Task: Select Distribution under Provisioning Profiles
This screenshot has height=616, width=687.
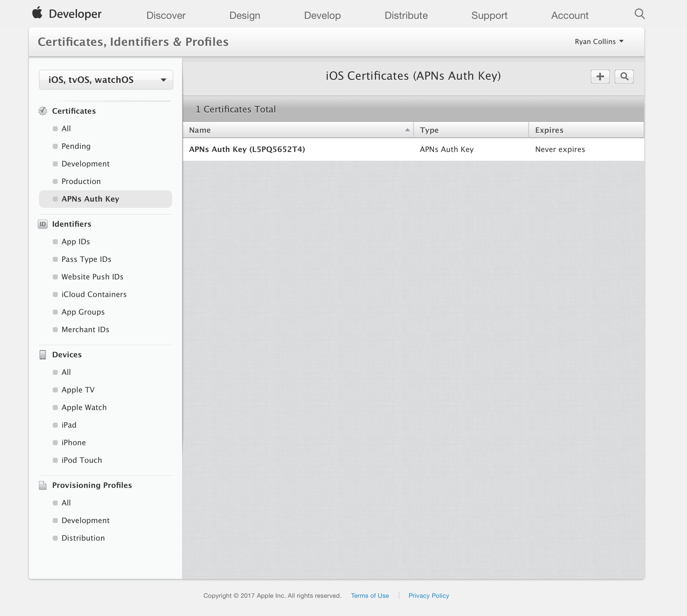Action: pyautogui.click(x=83, y=538)
